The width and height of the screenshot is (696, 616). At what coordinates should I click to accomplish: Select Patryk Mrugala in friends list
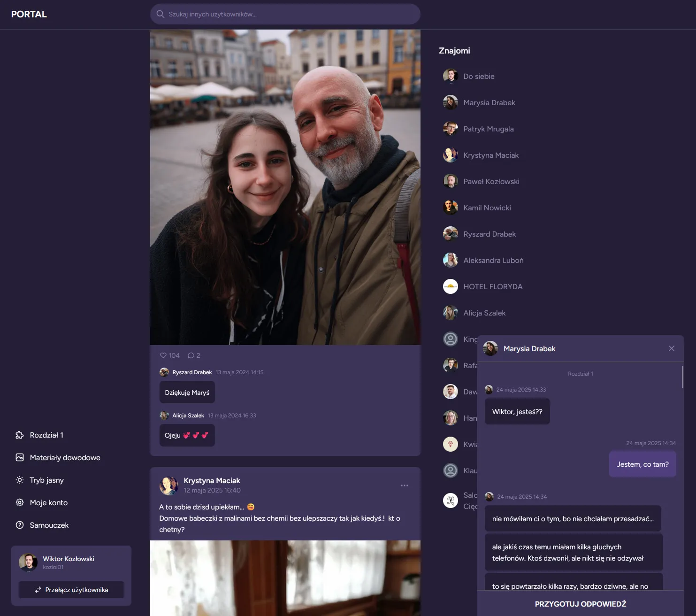coord(488,129)
